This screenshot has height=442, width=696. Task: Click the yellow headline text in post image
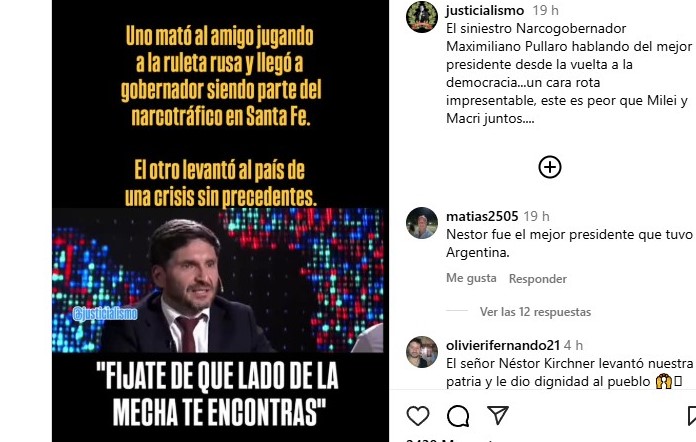click(221, 76)
